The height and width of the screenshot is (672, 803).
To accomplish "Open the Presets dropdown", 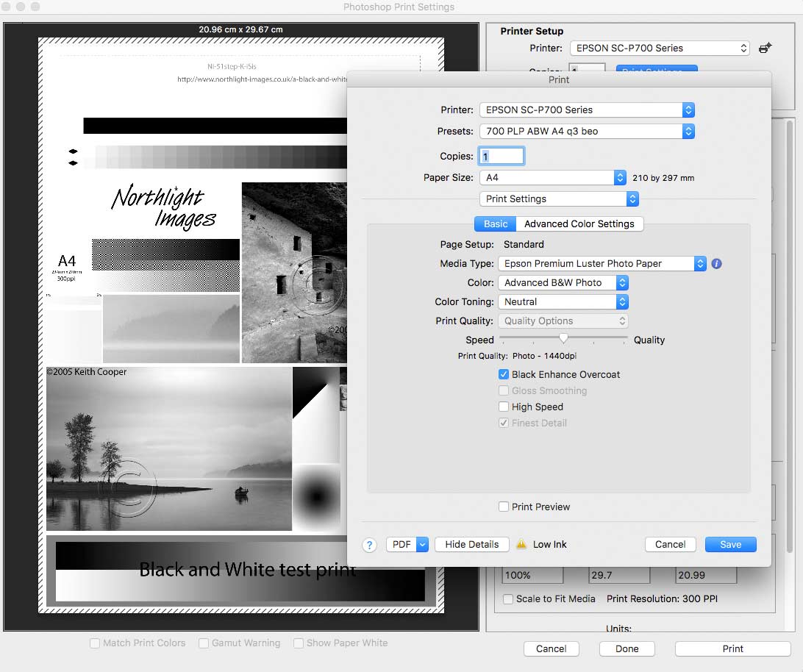I will click(587, 132).
